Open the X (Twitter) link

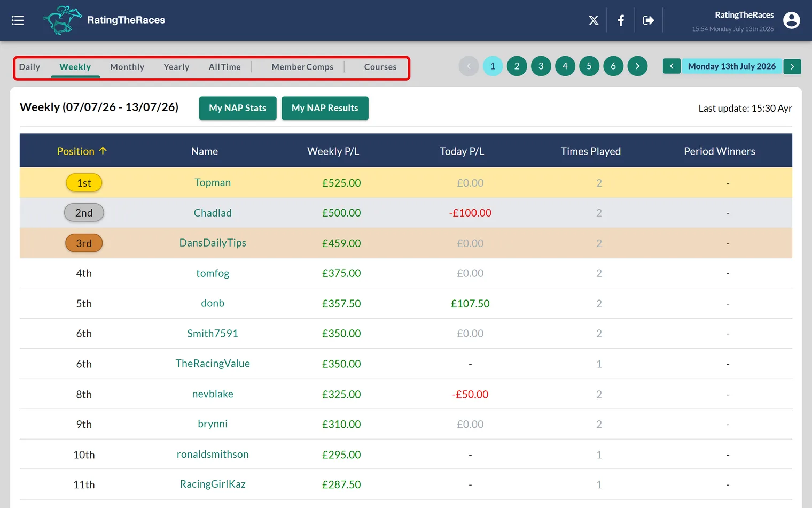pos(594,20)
